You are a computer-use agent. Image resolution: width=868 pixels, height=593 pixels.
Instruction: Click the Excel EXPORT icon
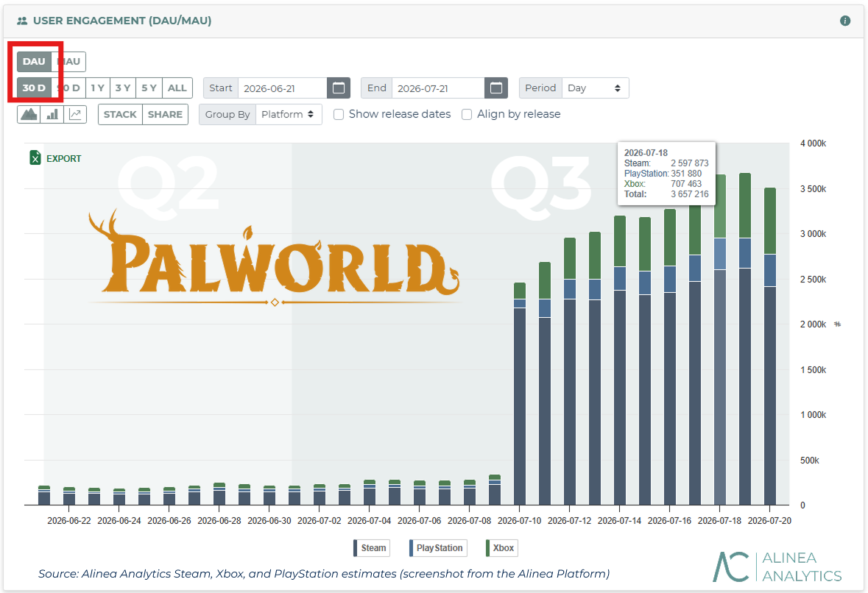(35, 158)
